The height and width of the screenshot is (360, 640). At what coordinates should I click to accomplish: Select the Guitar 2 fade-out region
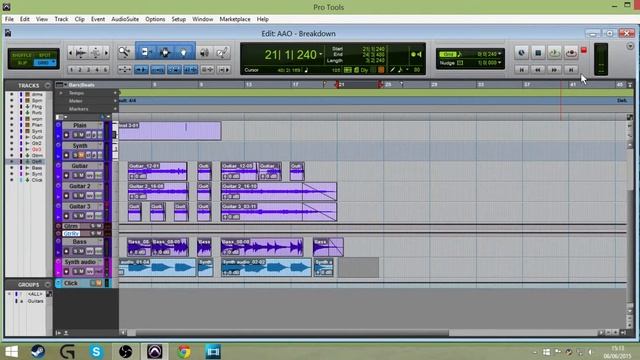320,192
